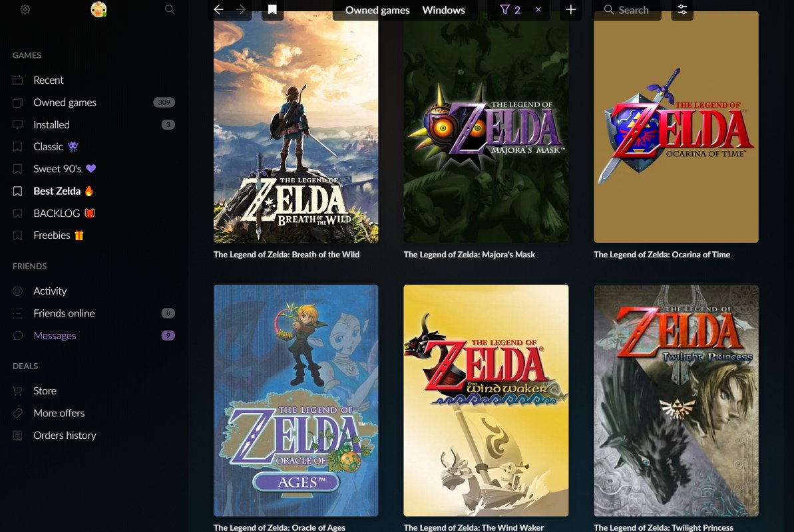Screen dimensions: 794x532
Task: Click title 'The Legend of Zelda: Breath of the Wild'
Action: (287, 255)
